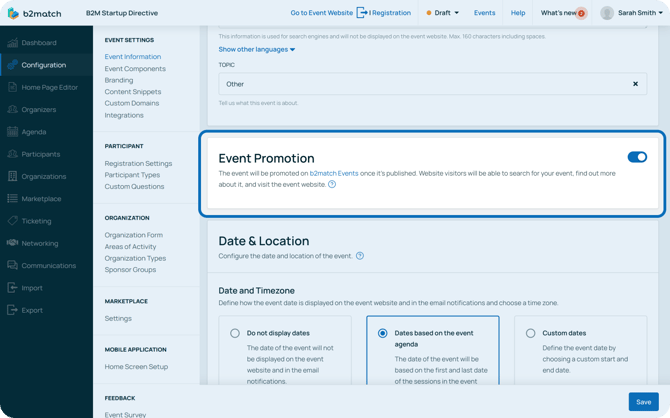Click help icon next to Date & Location description
This screenshot has width=670, height=418.
360,256
